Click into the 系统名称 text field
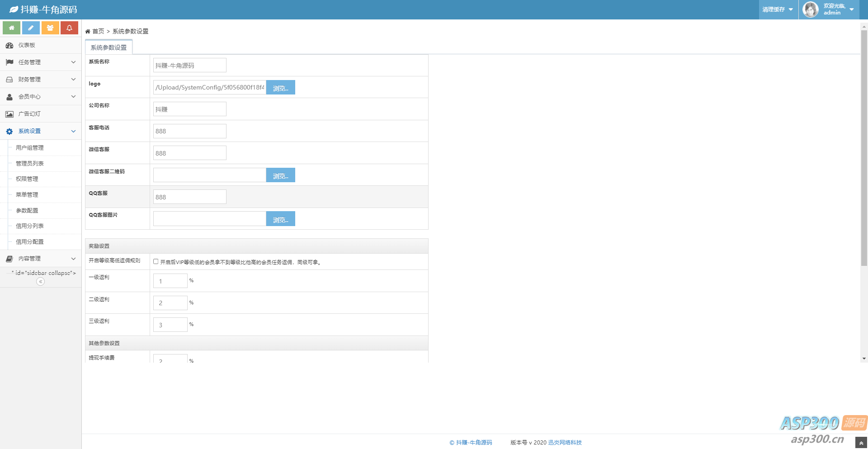 pos(190,66)
